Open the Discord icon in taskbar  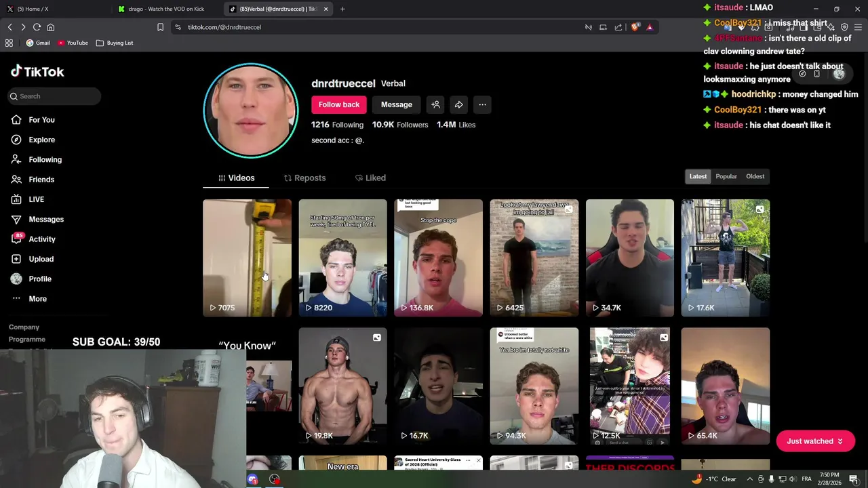(252, 479)
